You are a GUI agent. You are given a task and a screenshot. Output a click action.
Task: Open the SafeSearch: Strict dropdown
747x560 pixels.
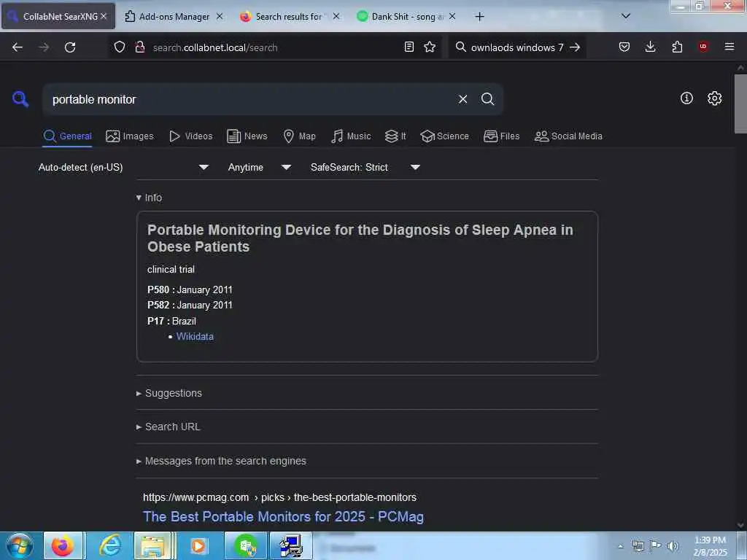365,167
